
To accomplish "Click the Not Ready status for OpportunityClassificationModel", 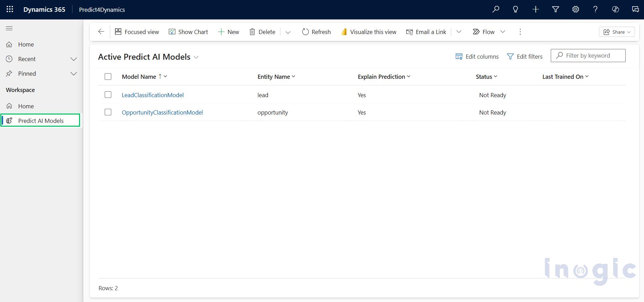I will (x=493, y=112).
